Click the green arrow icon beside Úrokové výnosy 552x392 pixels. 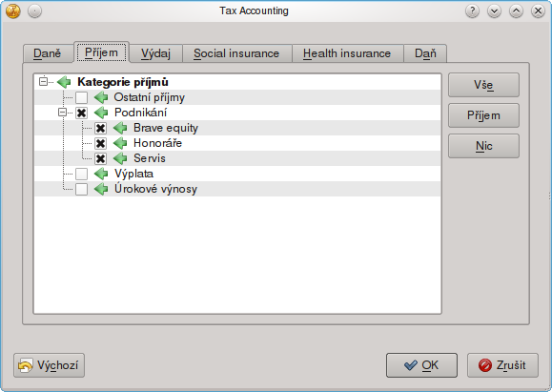[x=101, y=189]
